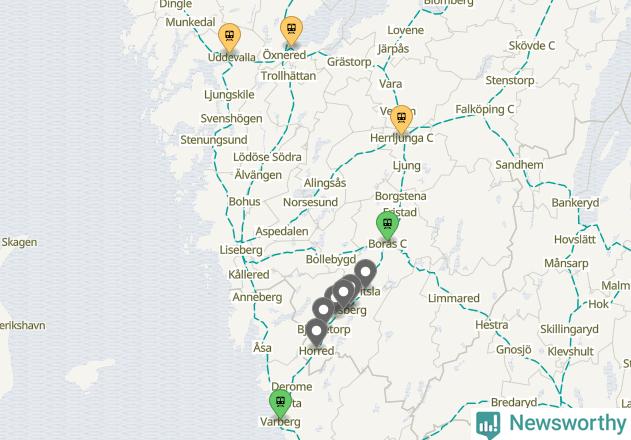Select the orange train marker at Herrljunga C

pos(401,119)
